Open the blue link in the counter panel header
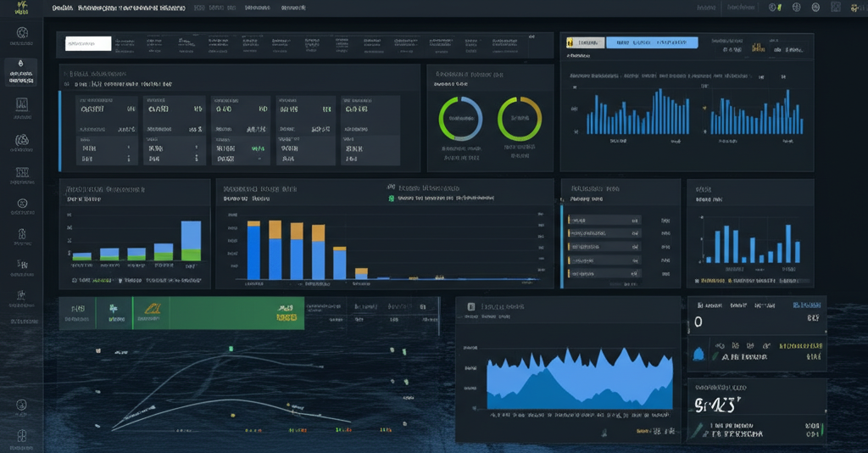This screenshot has height=453, width=868. pos(807,305)
